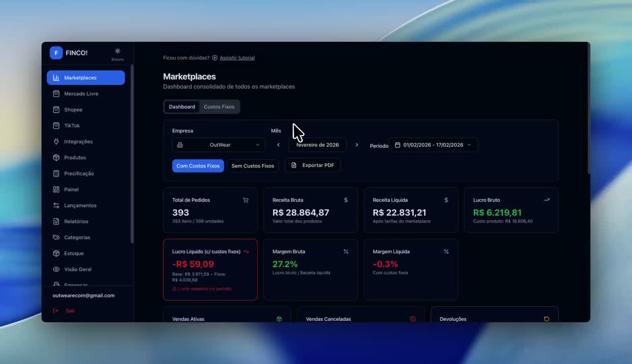Open the Período date range dropdown

pos(434,145)
